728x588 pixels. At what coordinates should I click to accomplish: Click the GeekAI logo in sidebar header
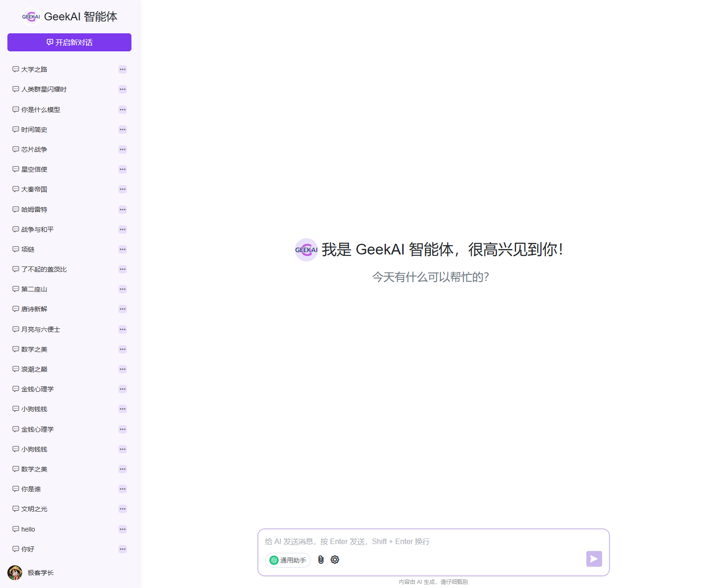point(31,17)
